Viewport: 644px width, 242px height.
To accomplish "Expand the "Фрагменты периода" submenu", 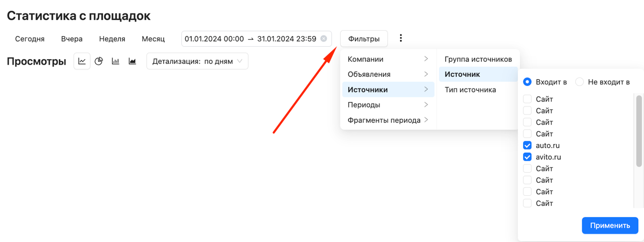I will 387,120.
